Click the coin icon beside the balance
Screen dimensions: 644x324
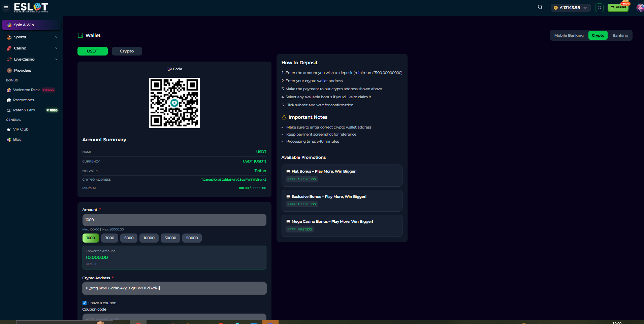556,8
